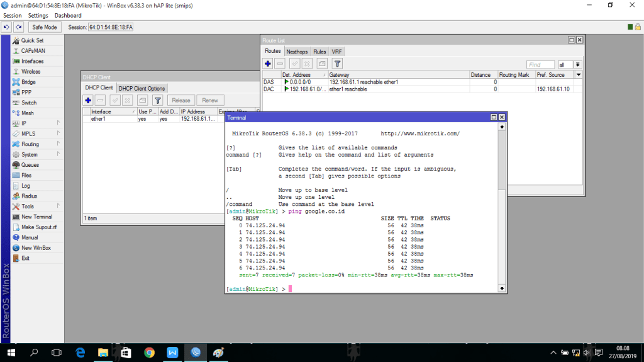Add a new route with the plus icon
The width and height of the screenshot is (644, 362).
[268, 64]
